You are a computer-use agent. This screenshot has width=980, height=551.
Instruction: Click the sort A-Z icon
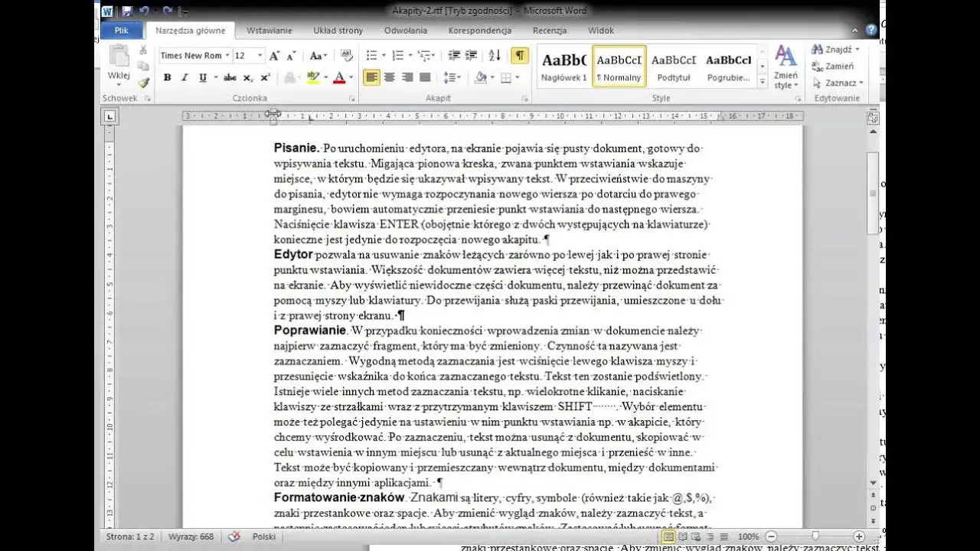(495, 55)
